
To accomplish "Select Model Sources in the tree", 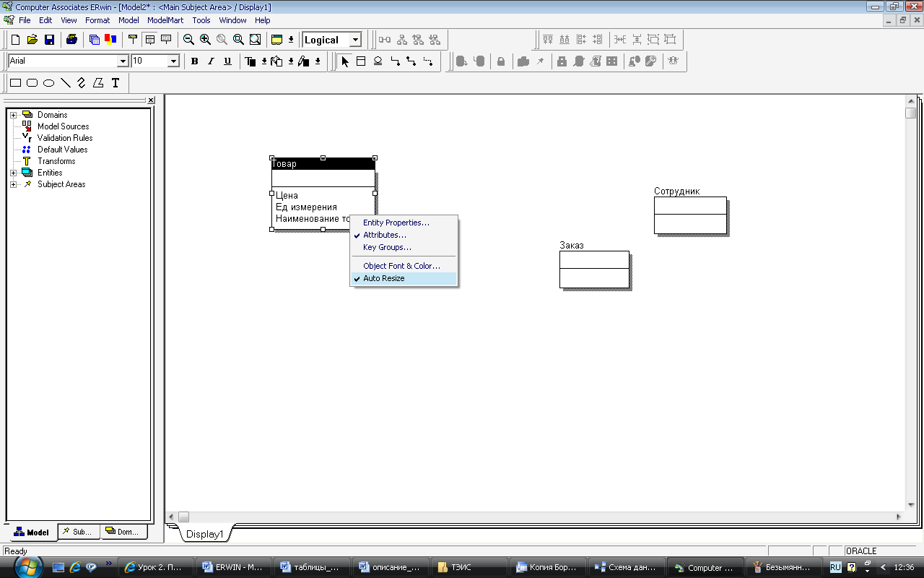I will click(63, 126).
